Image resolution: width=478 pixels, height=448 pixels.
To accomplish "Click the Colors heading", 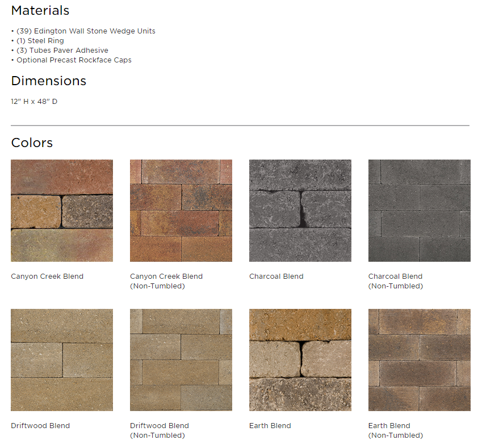I will [x=32, y=143].
